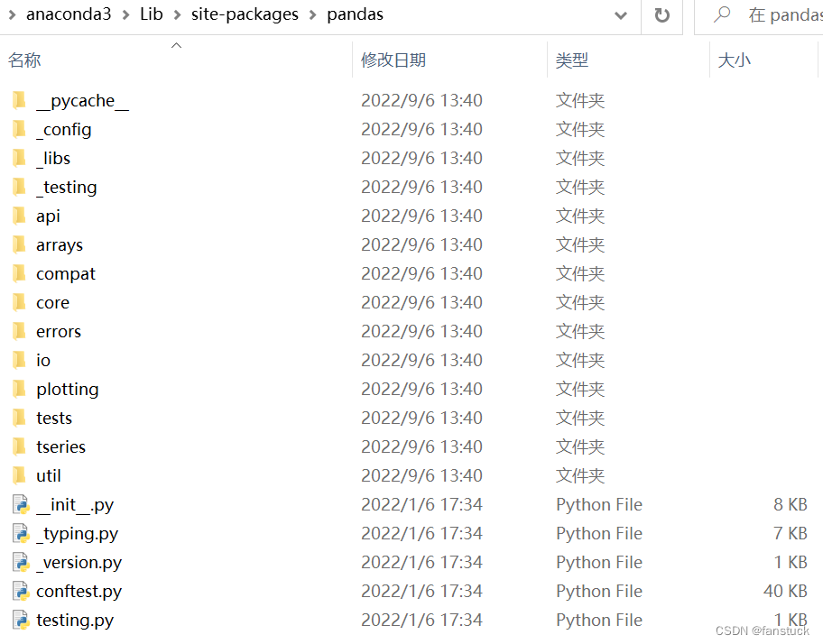
Task: Select the errors folder icon
Action: coord(19,330)
